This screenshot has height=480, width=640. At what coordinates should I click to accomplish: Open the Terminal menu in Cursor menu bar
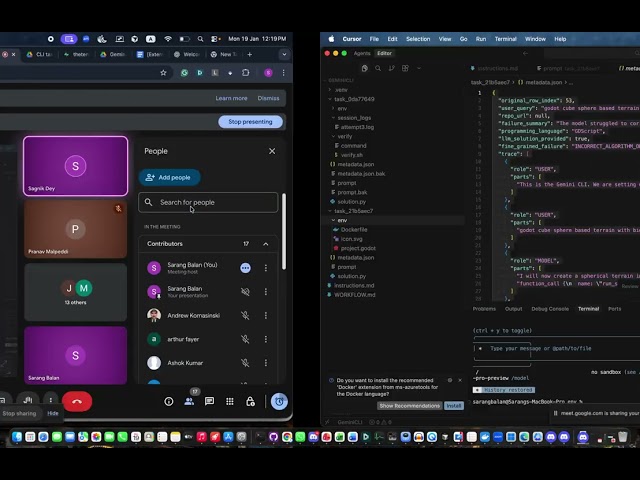[x=506, y=39]
